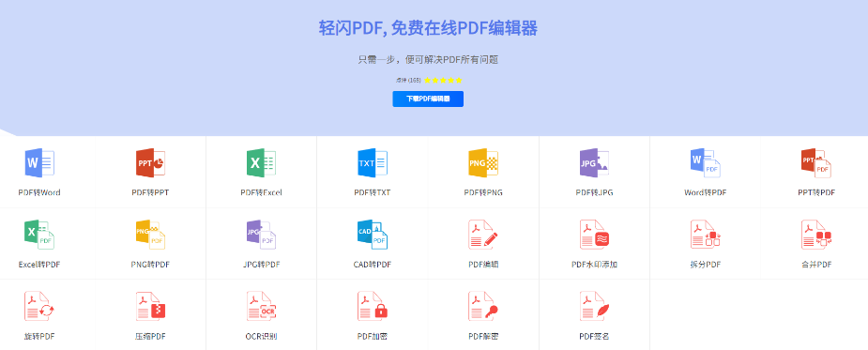868x350 pixels.
Task: Select the PDF加密 lock icon
Action: click(373, 306)
